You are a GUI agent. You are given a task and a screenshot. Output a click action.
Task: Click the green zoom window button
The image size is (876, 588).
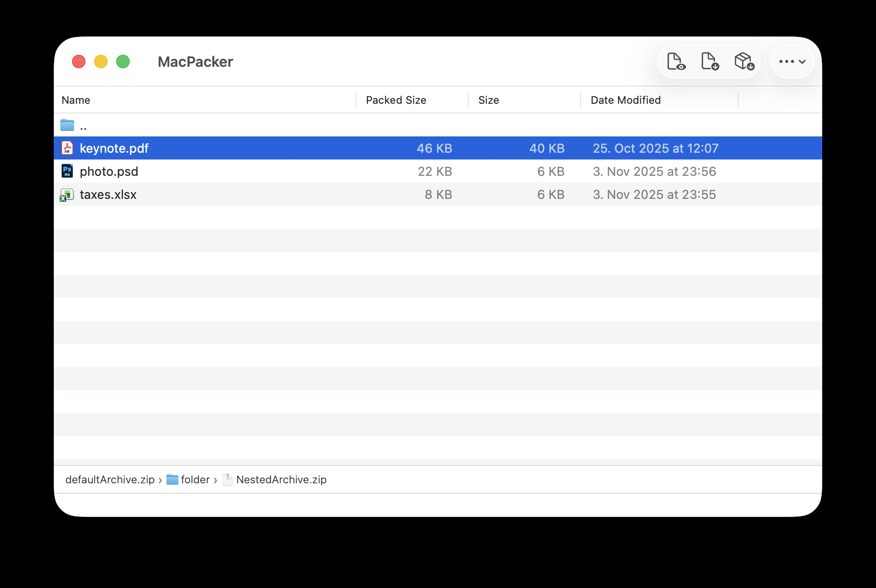click(123, 61)
